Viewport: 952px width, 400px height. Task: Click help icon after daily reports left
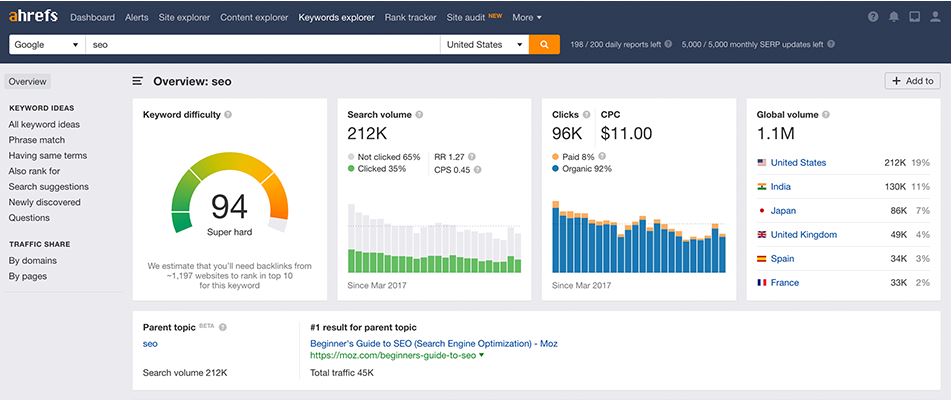[x=668, y=44]
